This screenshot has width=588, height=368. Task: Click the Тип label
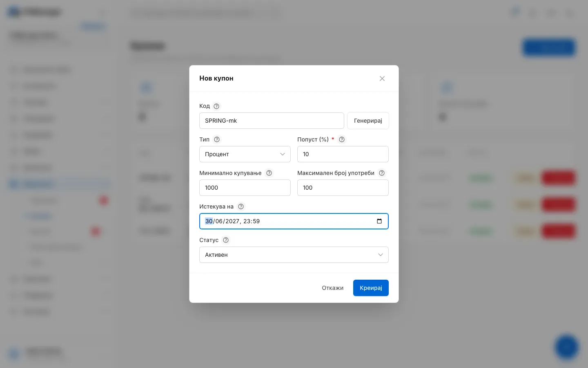pyautogui.click(x=205, y=140)
